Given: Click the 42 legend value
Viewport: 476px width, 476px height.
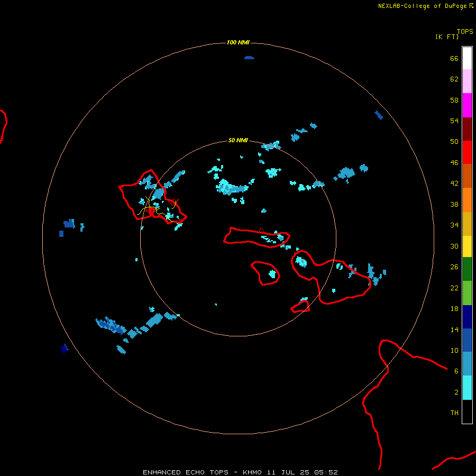Looking at the screenshot, I should tap(454, 184).
